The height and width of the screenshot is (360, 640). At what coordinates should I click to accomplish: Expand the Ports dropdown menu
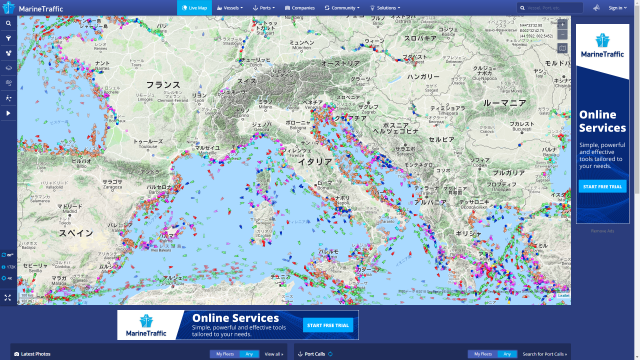tap(264, 8)
